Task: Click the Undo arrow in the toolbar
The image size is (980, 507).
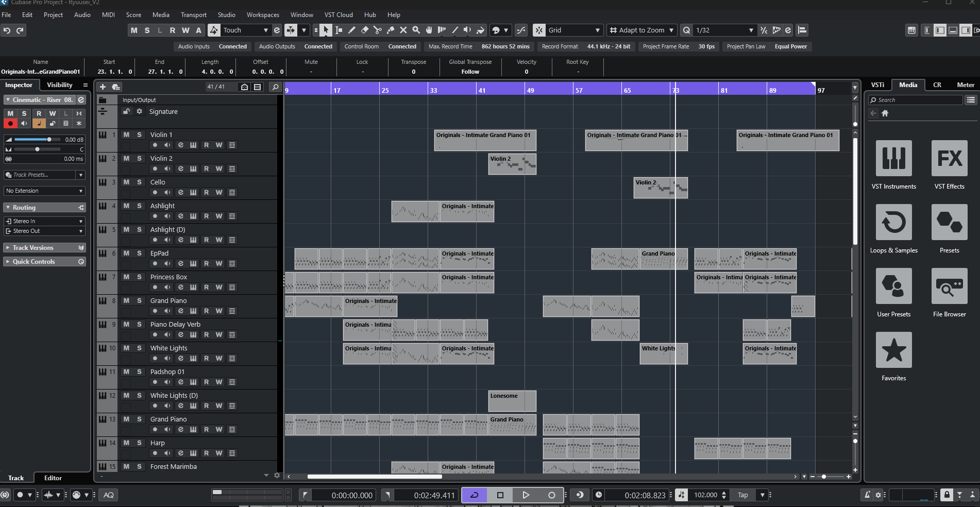Action: pos(7,30)
